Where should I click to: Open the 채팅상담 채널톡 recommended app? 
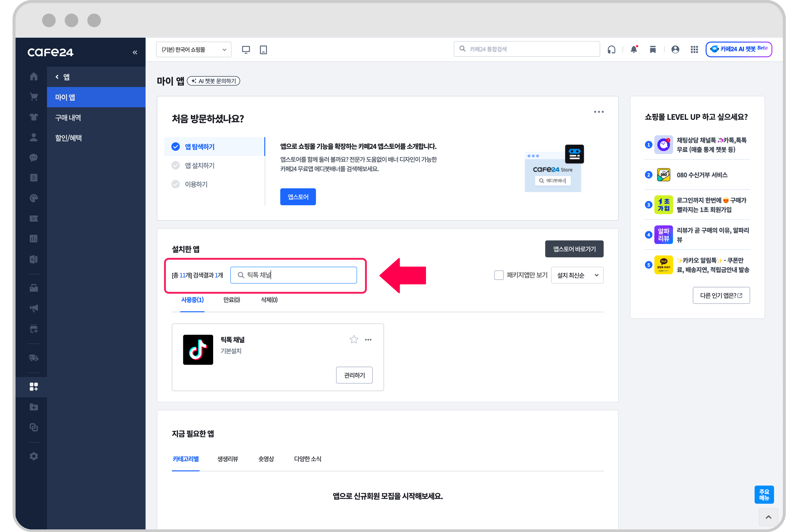coord(698,145)
